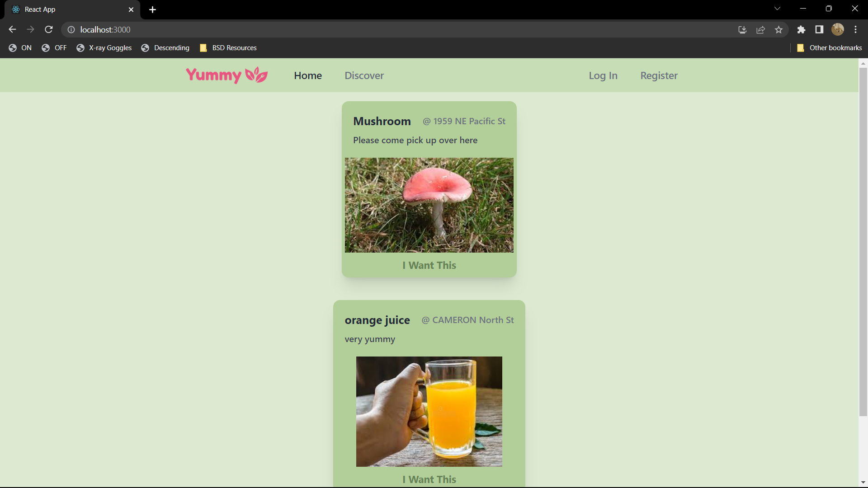Expand the tab search chevron
Image resolution: width=868 pixels, height=488 pixels.
pos(777,9)
